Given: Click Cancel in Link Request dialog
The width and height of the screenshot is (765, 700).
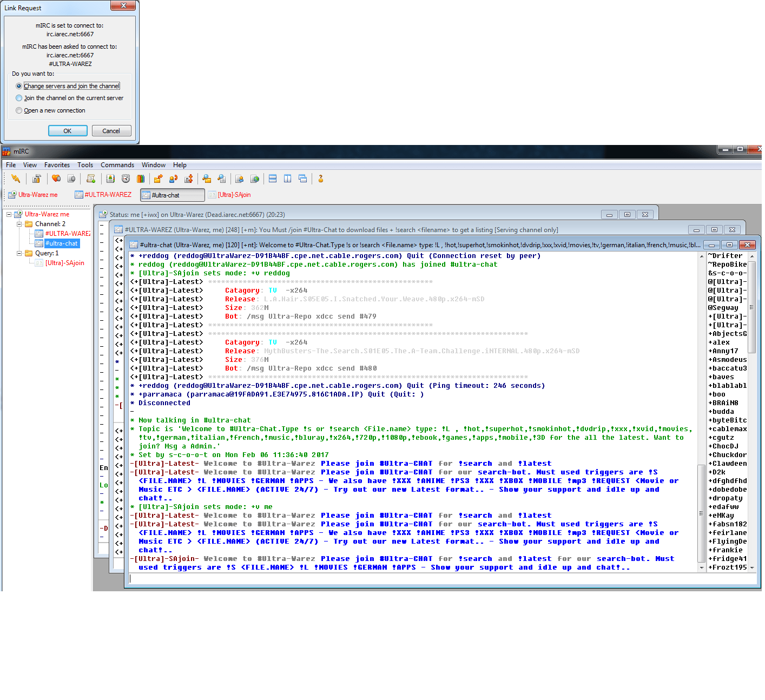Looking at the screenshot, I should click(x=111, y=131).
